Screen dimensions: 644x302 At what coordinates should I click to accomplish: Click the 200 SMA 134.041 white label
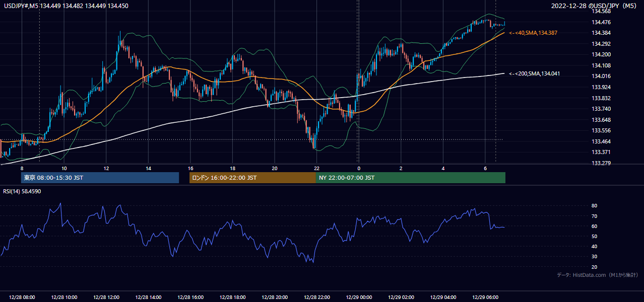click(x=534, y=74)
